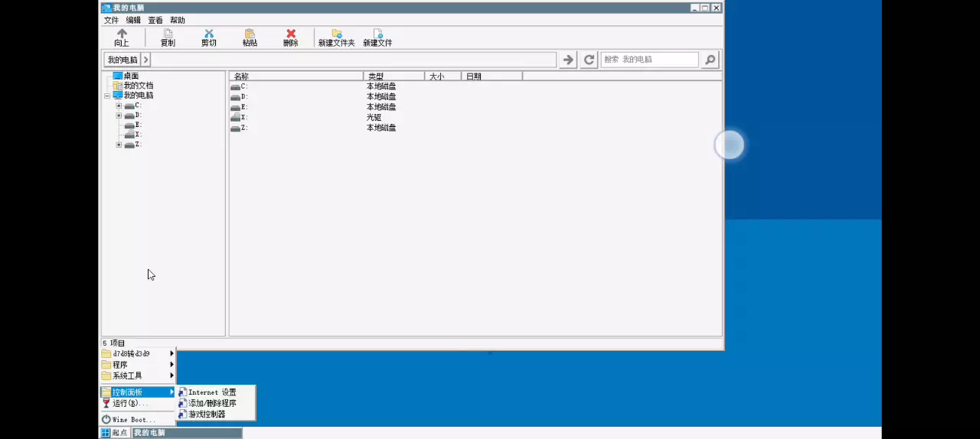
Task: Open the 文件 (File) menu
Action: pos(111,20)
